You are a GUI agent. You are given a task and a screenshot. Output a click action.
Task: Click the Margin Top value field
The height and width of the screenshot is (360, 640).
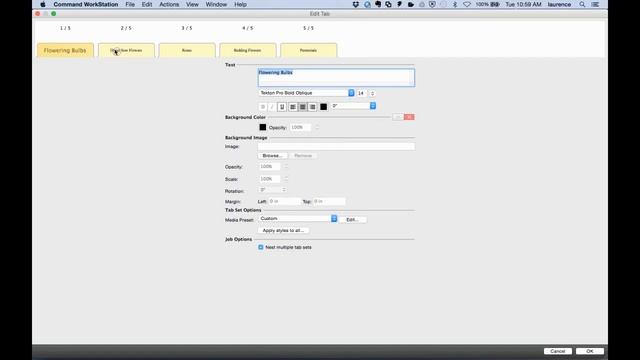coord(329,202)
